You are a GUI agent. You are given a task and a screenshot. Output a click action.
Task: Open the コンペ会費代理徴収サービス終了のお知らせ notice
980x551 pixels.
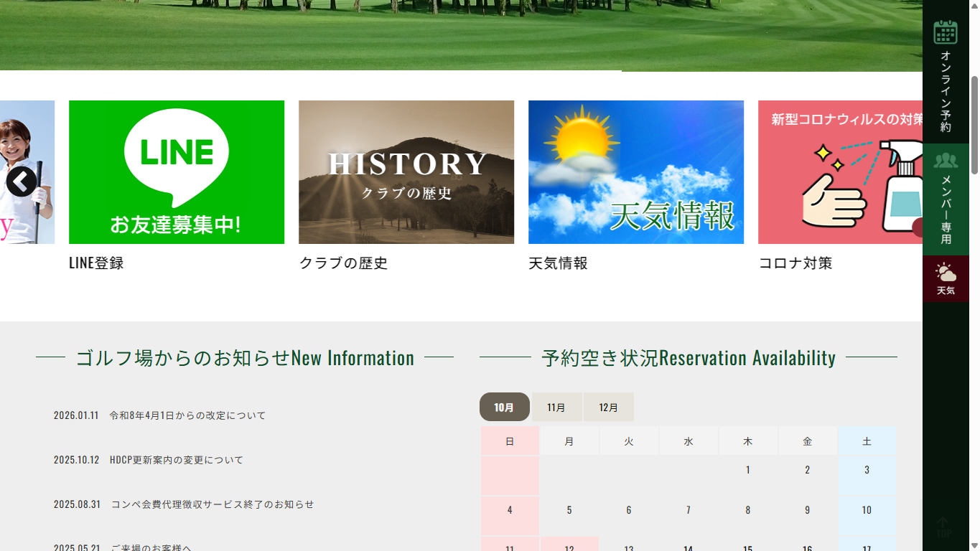point(213,504)
